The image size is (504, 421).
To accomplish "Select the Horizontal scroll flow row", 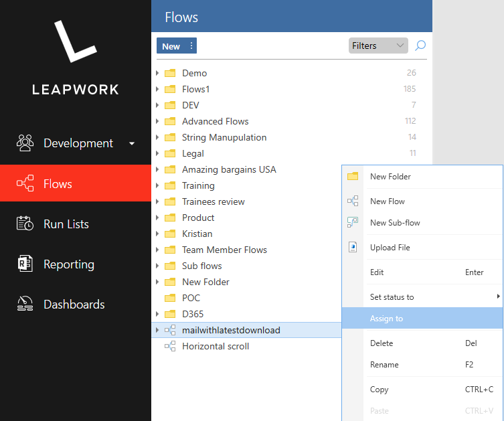I will 246,346.
